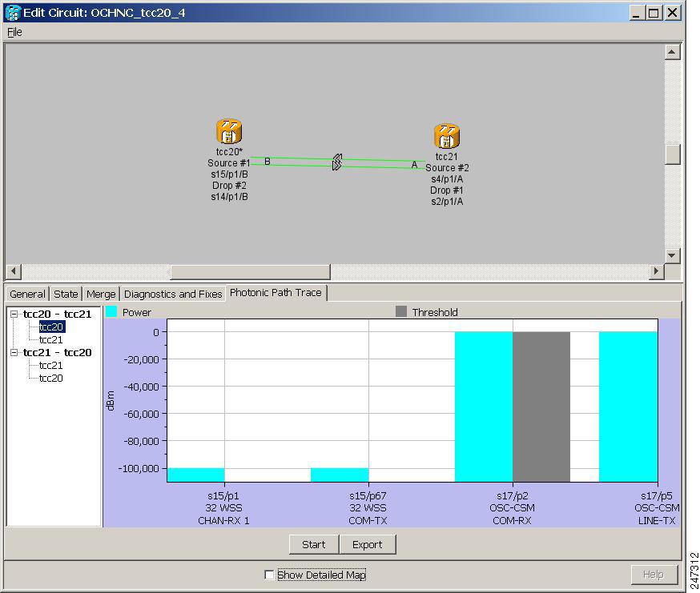The width and height of the screenshot is (700, 593).
Task: Click the s15/p67 32 WSS COM-TX label
Action: point(368,508)
